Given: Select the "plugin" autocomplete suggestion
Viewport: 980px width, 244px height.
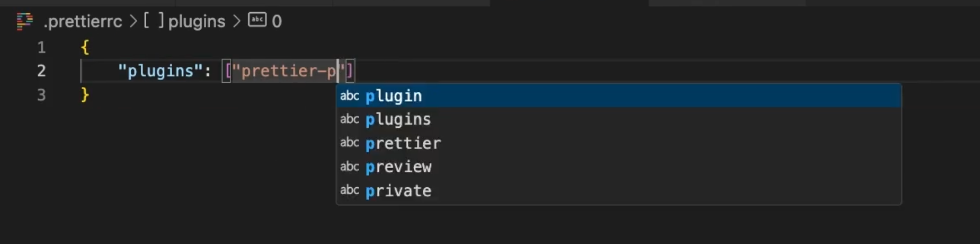Looking at the screenshot, I should 394,96.
